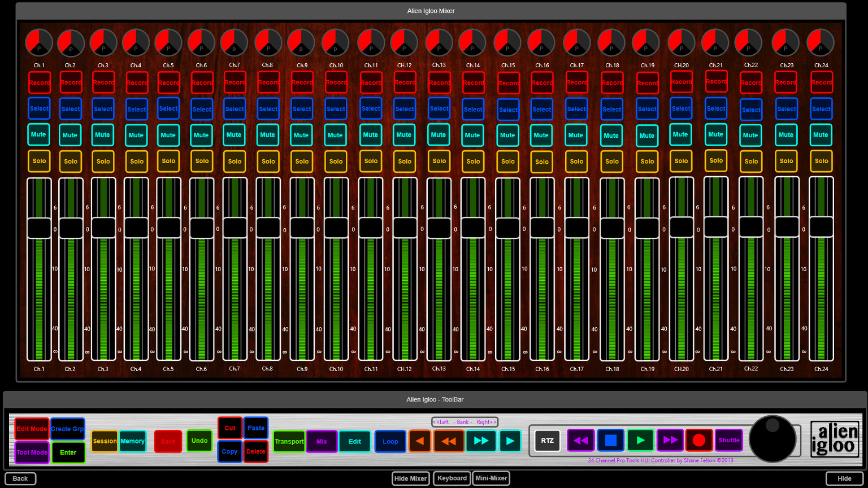868x488 pixels.
Task: Mute channel 10
Action: click(x=336, y=135)
